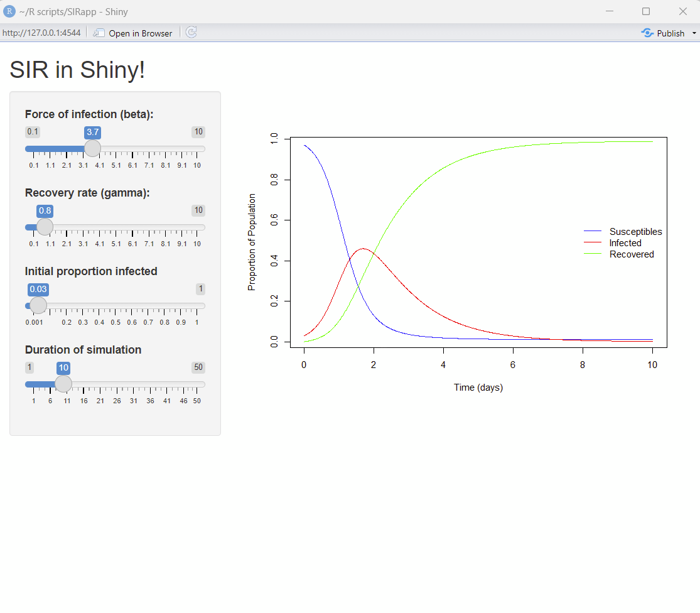Click the Open in Browser button
This screenshot has width=700, height=613.
(x=132, y=33)
